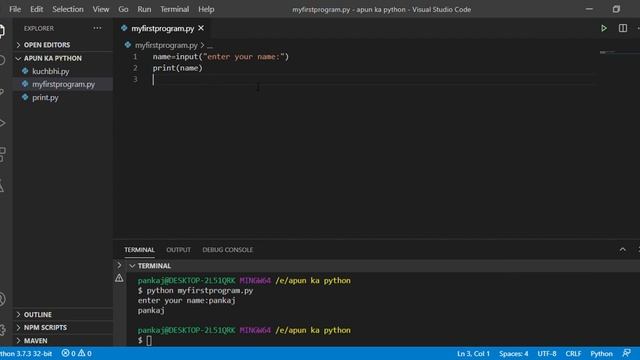This screenshot has width=640, height=360.
Task: Click the "python myfirstprogram.py" terminal command
Action: pos(200,291)
